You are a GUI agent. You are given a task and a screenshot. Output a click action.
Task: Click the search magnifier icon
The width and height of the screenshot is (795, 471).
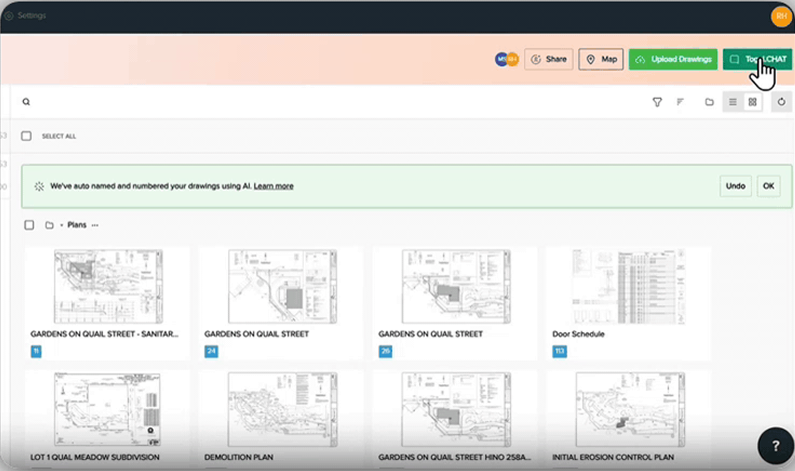coord(26,102)
